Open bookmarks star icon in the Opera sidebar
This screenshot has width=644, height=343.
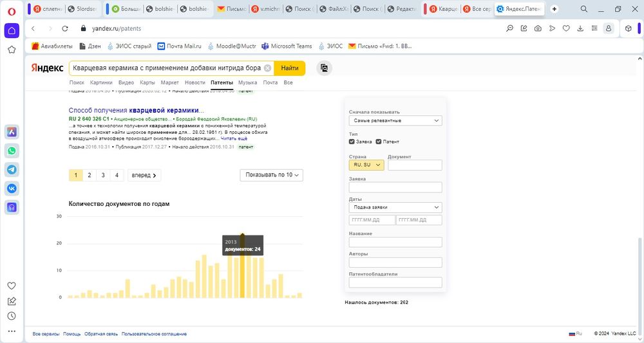12,50
